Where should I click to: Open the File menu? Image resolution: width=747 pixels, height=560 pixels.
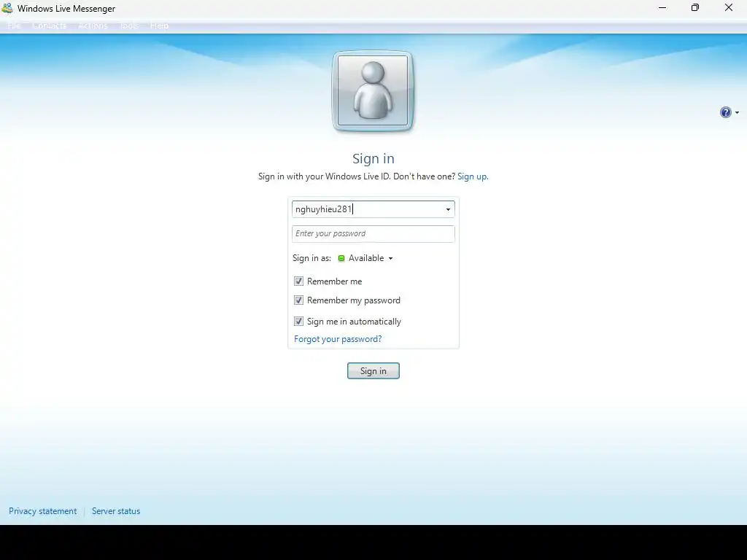pos(14,26)
